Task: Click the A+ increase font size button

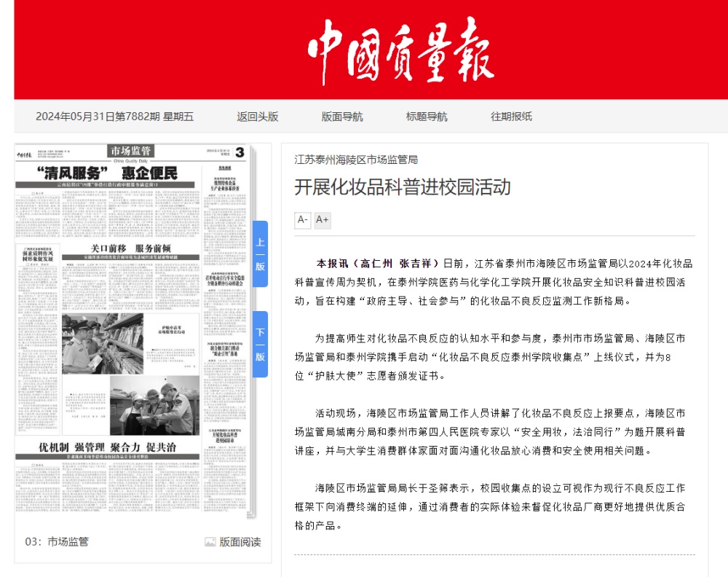Action: point(323,219)
